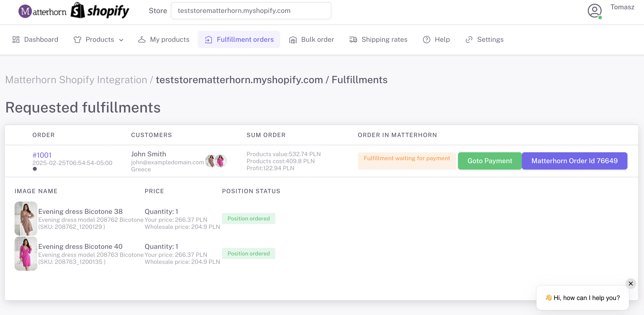Click the Goto Payment button
Viewport: 644px width, 315px height.
[x=490, y=161]
